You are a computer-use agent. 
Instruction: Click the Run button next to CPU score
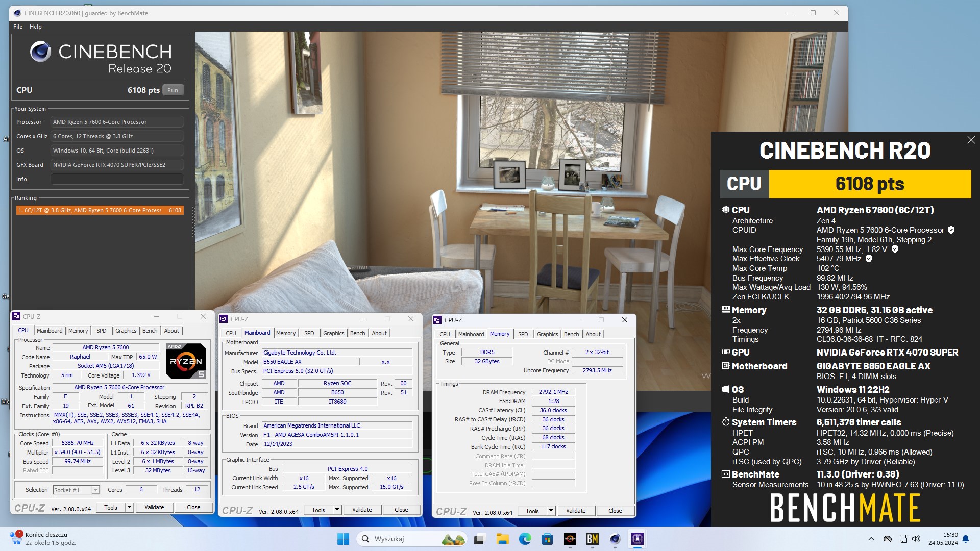point(173,90)
